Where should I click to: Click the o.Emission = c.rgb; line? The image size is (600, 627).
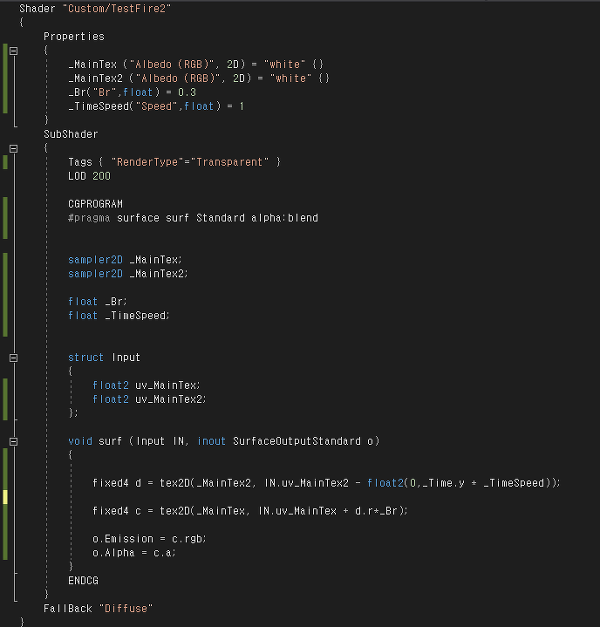point(149,539)
